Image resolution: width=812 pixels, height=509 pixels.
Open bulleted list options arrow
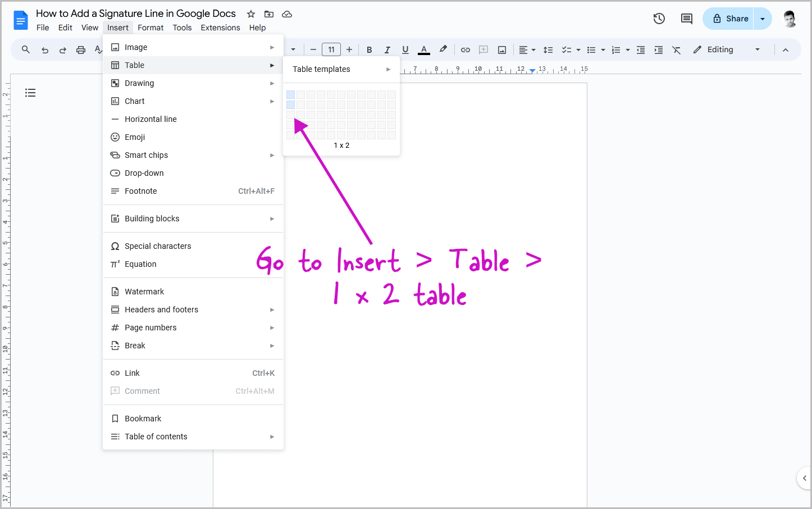[603, 49]
